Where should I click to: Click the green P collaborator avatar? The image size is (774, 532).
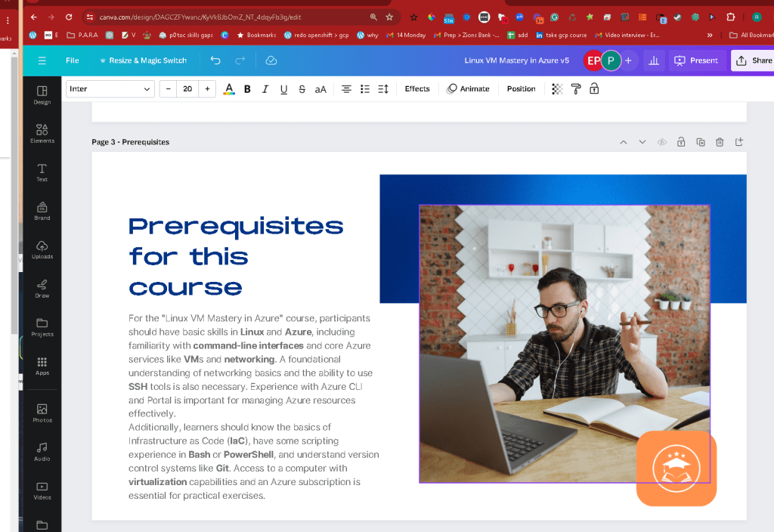point(611,60)
